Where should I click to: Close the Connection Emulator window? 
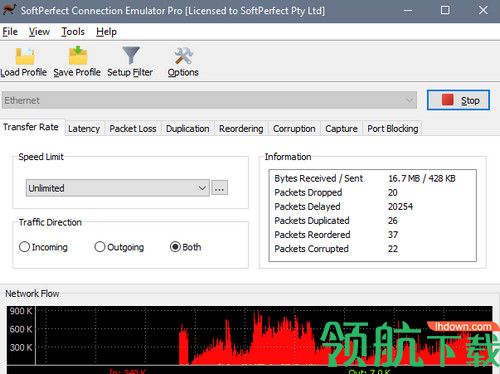(483, 10)
